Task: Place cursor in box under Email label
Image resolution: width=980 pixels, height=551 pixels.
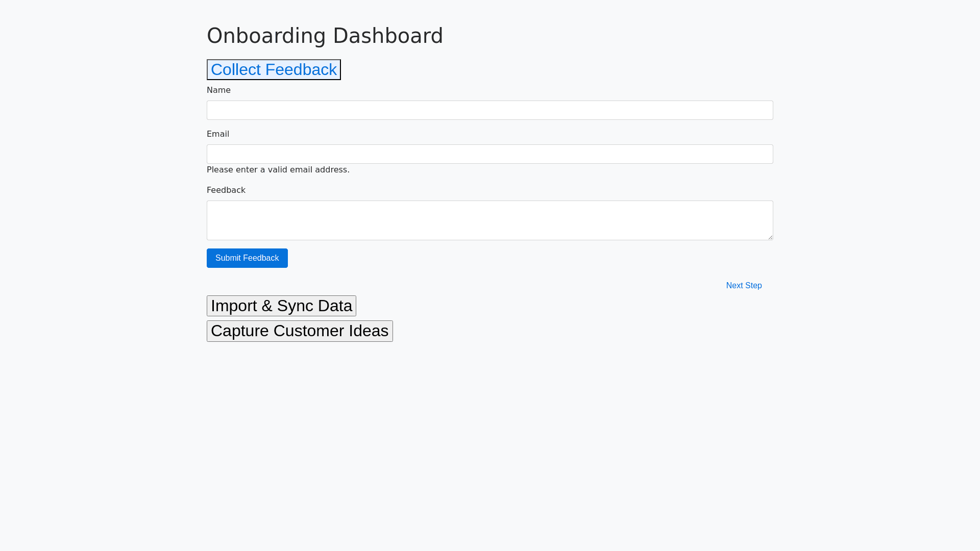Action: [489, 154]
